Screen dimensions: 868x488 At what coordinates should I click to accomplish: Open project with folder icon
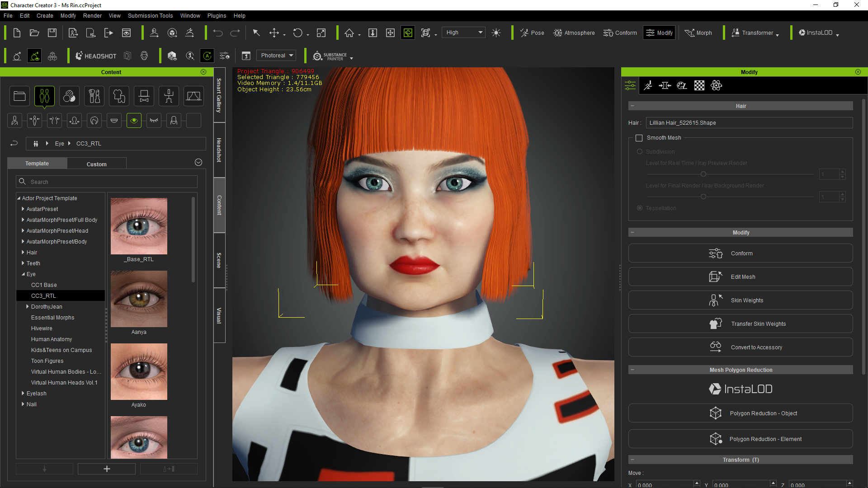click(34, 33)
